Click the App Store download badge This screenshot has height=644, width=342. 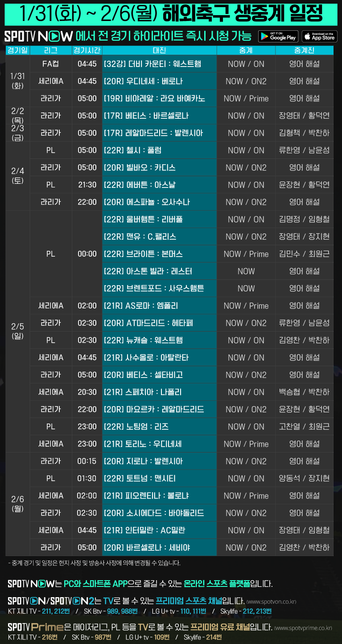(x=319, y=36)
